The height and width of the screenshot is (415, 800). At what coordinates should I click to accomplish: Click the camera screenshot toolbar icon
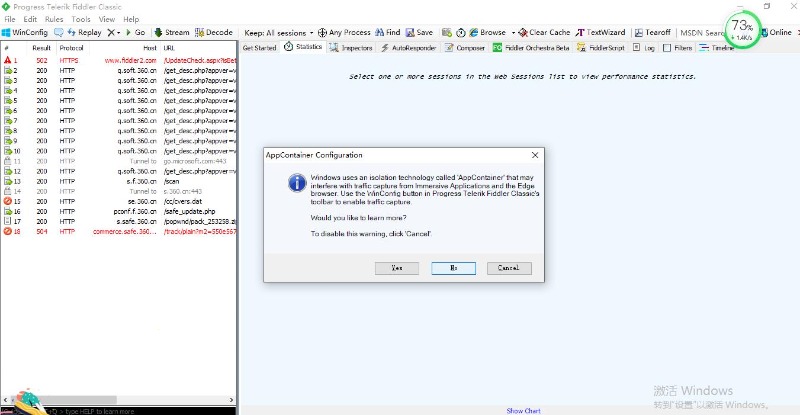point(447,32)
